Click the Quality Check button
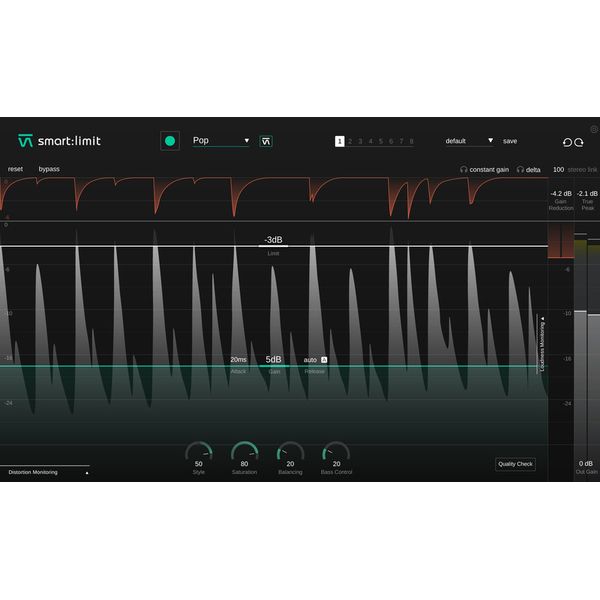Image resolution: width=600 pixels, height=600 pixels. pos(515,464)
